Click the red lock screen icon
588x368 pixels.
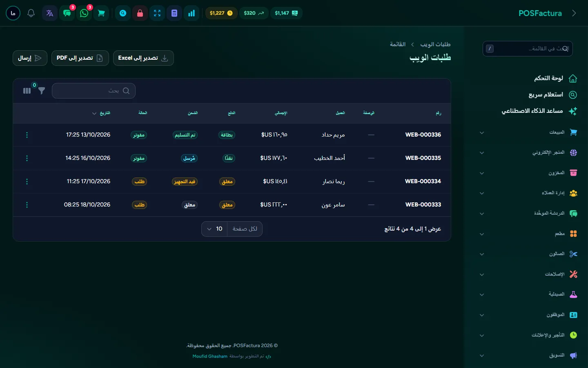(x=140, y=13)
